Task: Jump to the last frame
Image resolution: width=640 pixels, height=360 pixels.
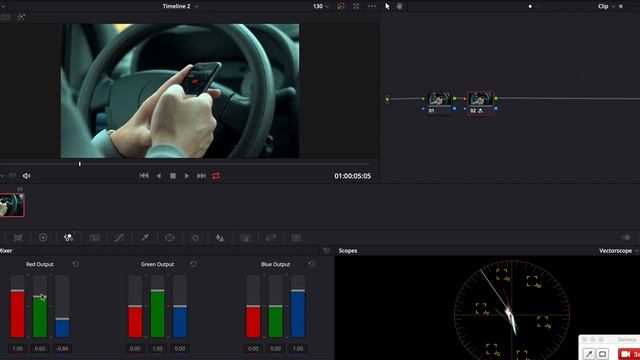Action: pyautogui.click(x=201, y=176)
